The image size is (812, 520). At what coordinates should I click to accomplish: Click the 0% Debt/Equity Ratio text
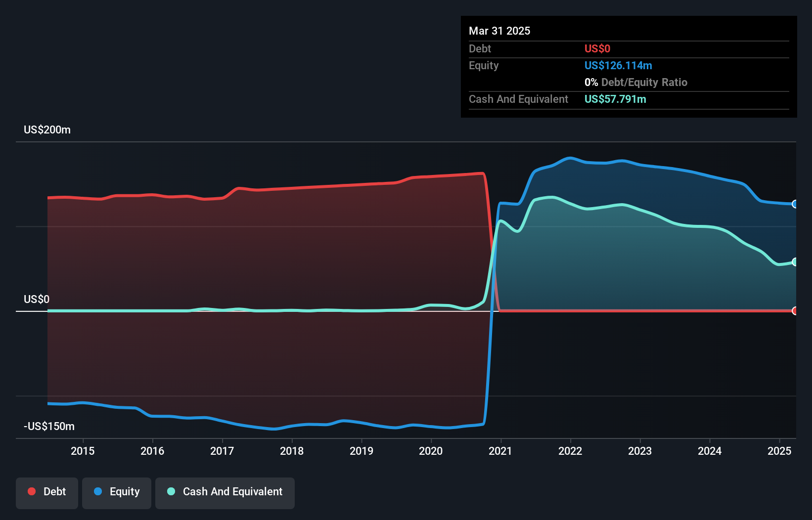636,83
